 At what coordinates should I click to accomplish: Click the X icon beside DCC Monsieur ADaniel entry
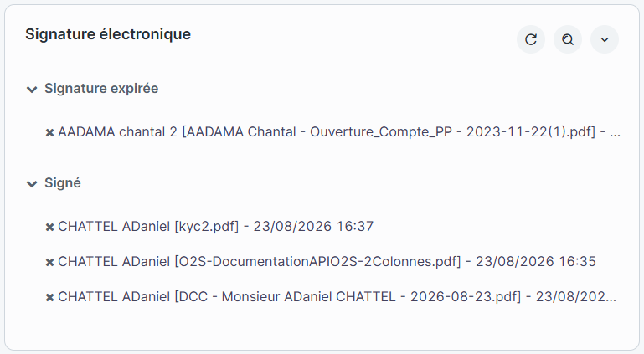pos(49,297)
